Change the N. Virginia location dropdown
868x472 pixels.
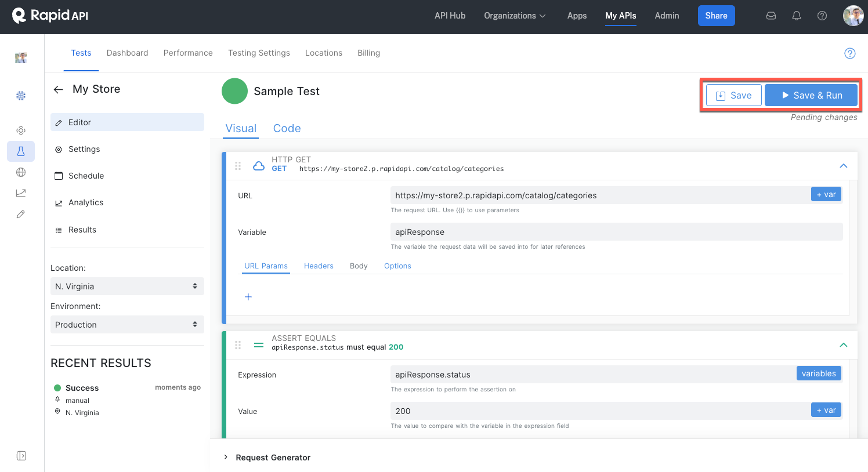tap(127, 286)
